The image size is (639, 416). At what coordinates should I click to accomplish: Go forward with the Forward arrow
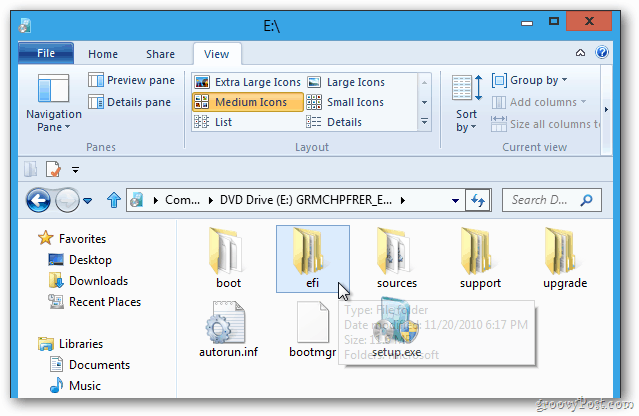67,200
